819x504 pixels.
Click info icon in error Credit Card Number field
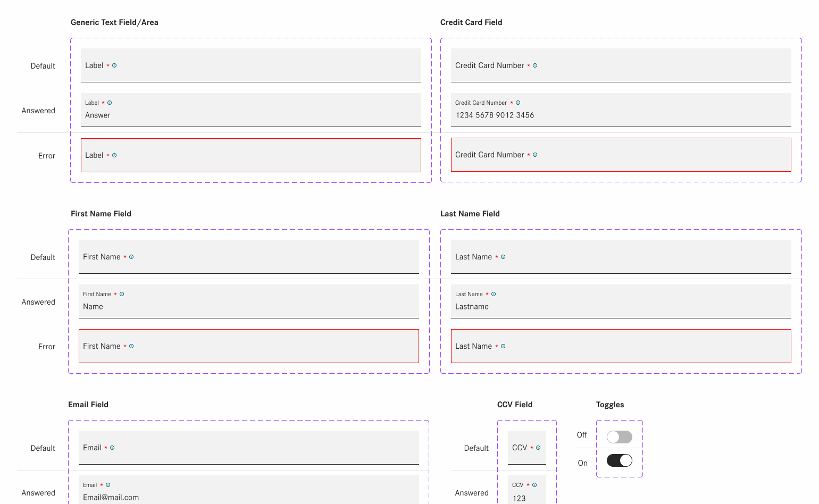click(x=535, y=155)
